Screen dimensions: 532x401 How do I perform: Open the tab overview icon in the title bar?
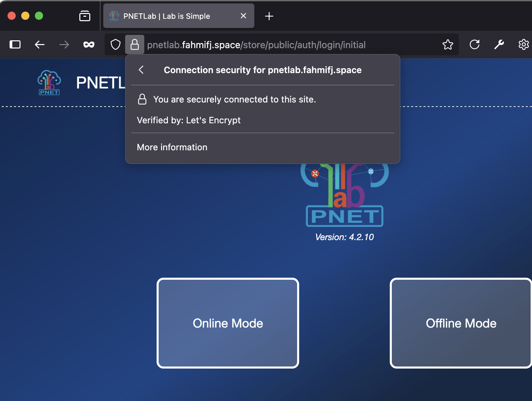pos(85,16)
